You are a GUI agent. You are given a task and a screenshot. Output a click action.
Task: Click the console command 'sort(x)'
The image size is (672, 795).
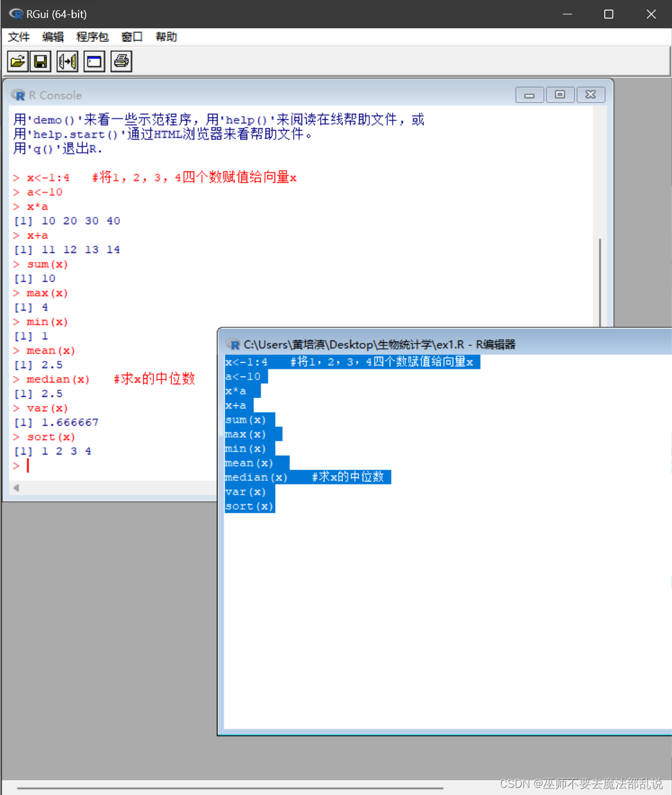(x=51, y=437)
